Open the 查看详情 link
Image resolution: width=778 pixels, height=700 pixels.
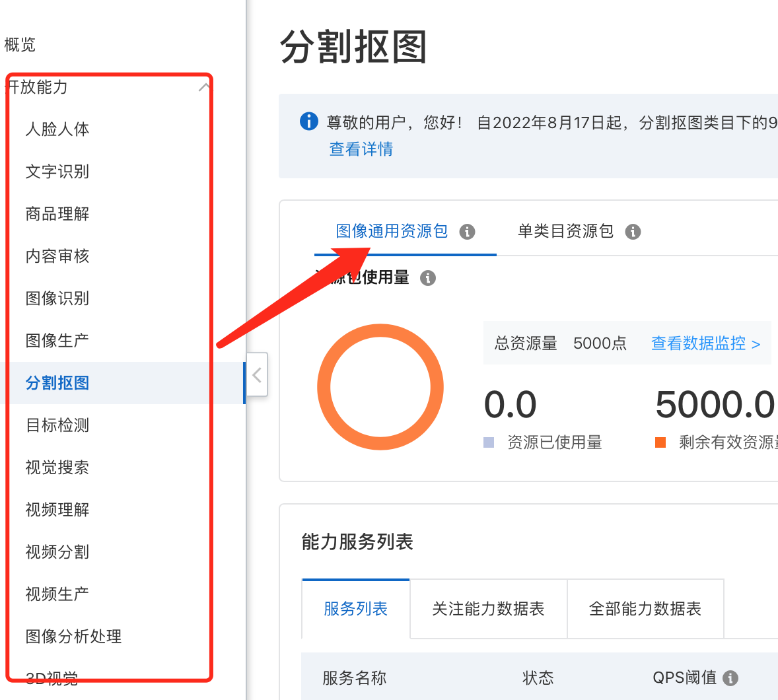coord(361,149)
